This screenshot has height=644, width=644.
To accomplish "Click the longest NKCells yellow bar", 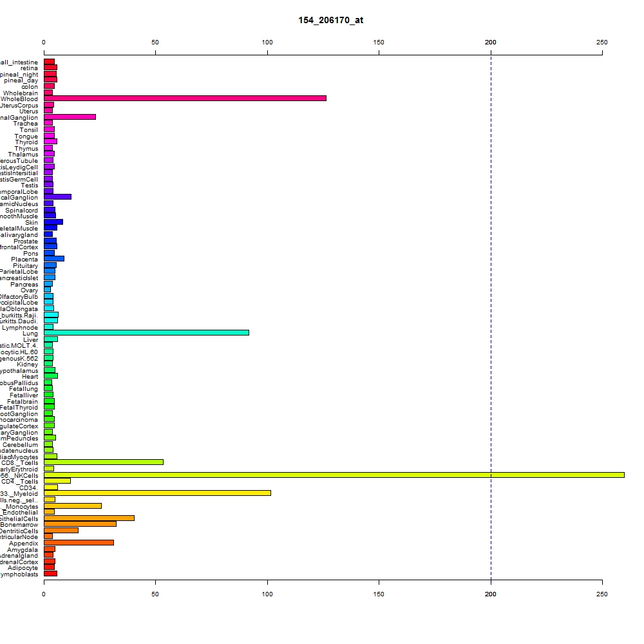I will [334, 475].
